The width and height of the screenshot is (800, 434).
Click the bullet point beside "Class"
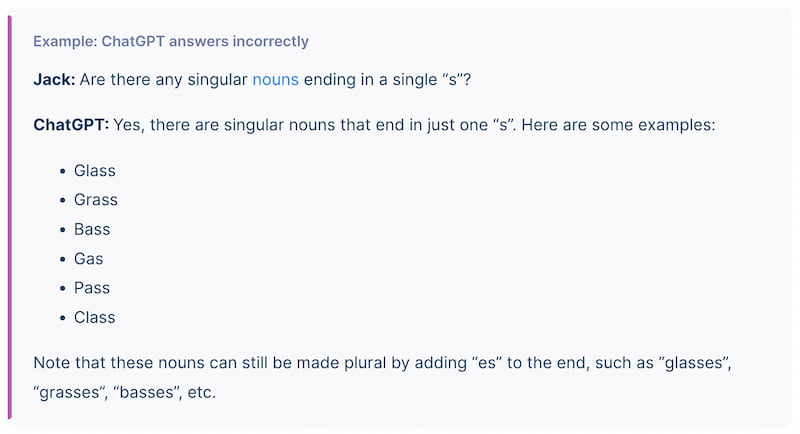[63, 318]
